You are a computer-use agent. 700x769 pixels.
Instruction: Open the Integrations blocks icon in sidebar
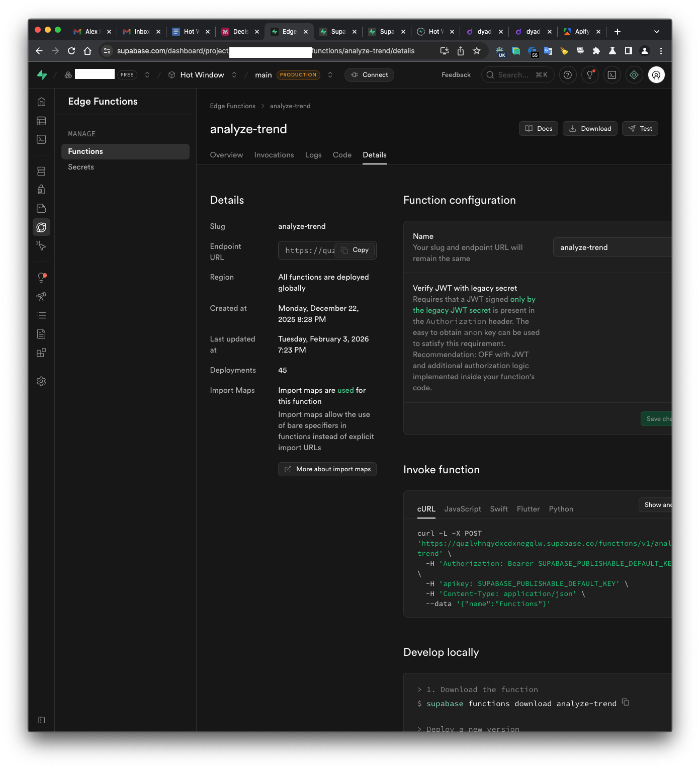coord(41,353)
